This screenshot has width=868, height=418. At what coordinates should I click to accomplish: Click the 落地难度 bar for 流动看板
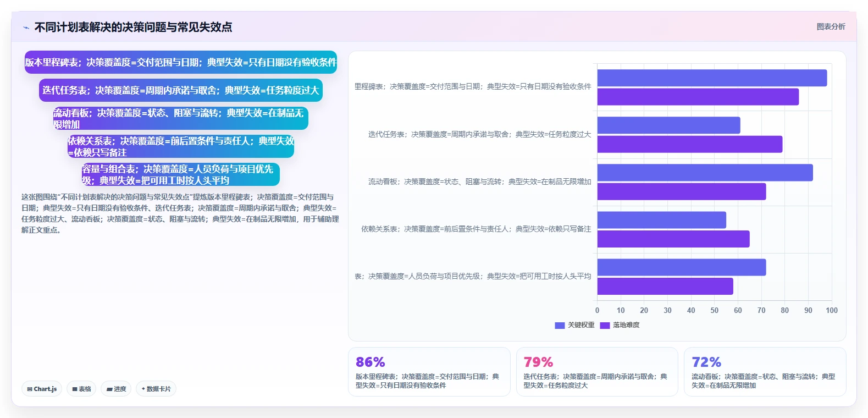(682, 191)
